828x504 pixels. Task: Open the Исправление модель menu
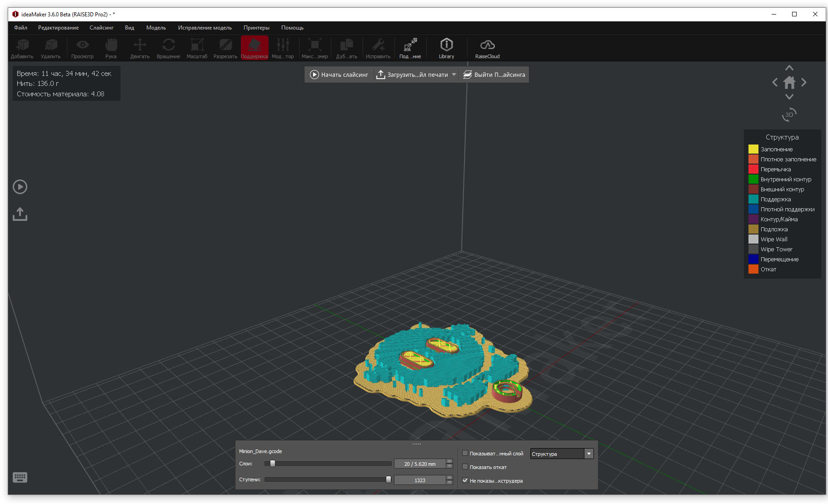pyautogui.click(x=205, y=28)
